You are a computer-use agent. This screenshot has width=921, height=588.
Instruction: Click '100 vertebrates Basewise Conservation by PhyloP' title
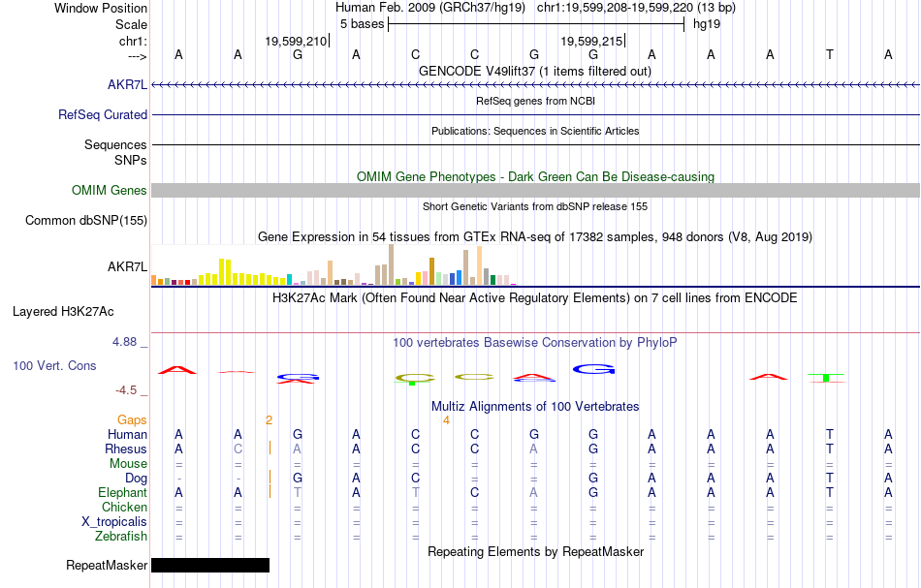tap(534, 342)
